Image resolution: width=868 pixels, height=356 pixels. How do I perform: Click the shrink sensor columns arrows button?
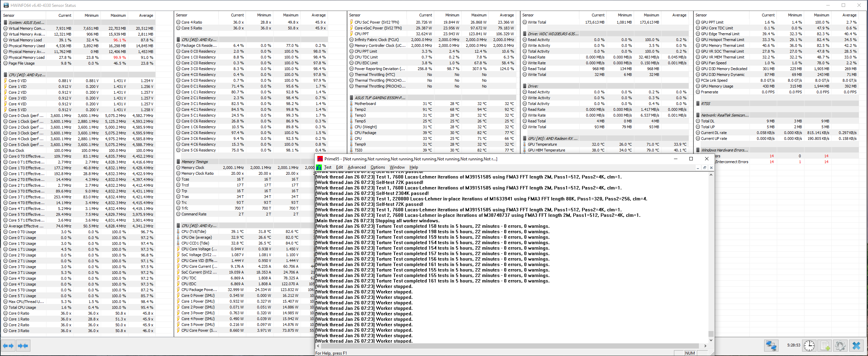click(x=23, y=346)
